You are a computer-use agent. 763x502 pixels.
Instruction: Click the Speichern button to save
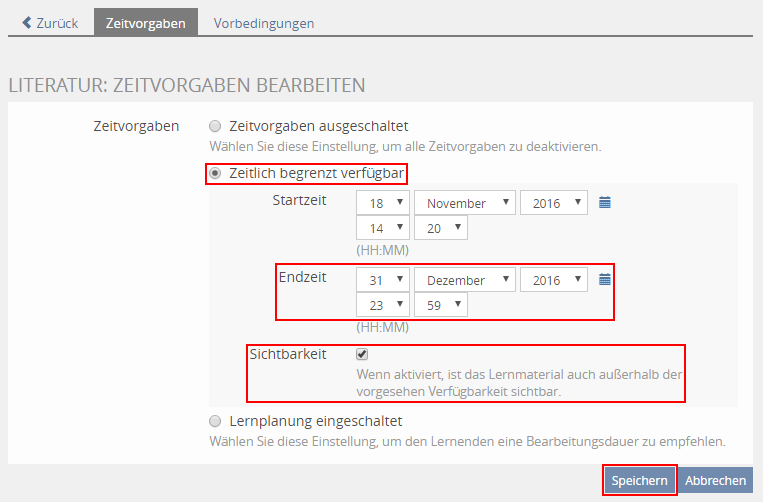[x=639, y=481]
